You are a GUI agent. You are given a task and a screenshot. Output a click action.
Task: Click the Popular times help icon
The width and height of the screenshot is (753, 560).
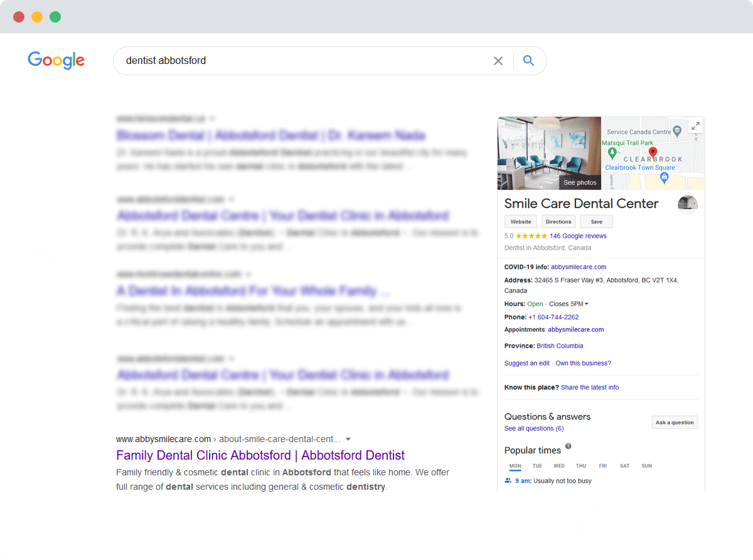tap(569, 446)
